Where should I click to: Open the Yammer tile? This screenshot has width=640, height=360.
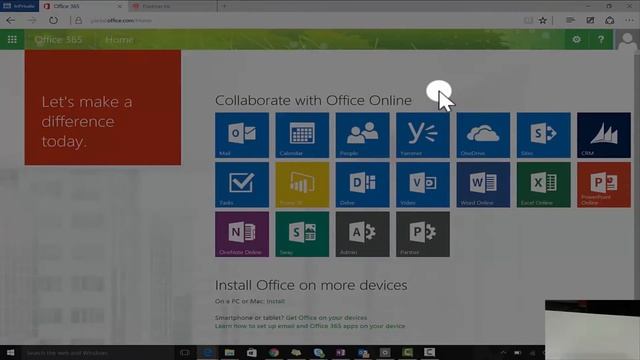tap(423, 135)
